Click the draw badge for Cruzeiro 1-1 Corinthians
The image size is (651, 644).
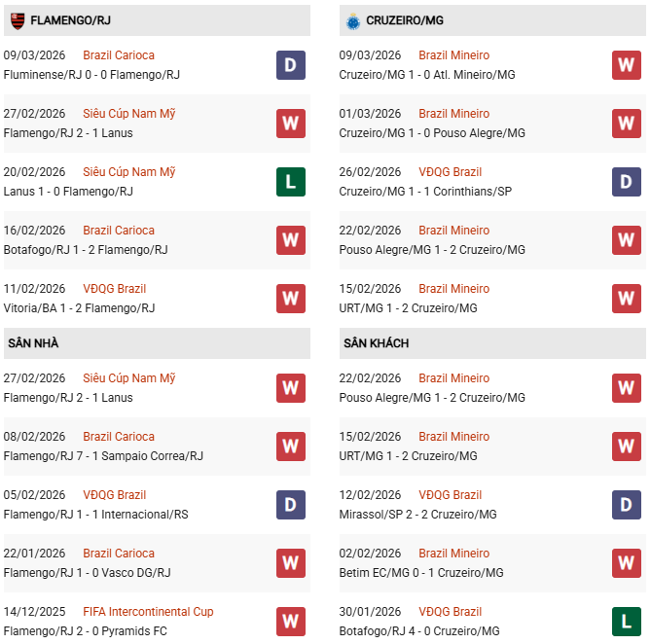627,182
